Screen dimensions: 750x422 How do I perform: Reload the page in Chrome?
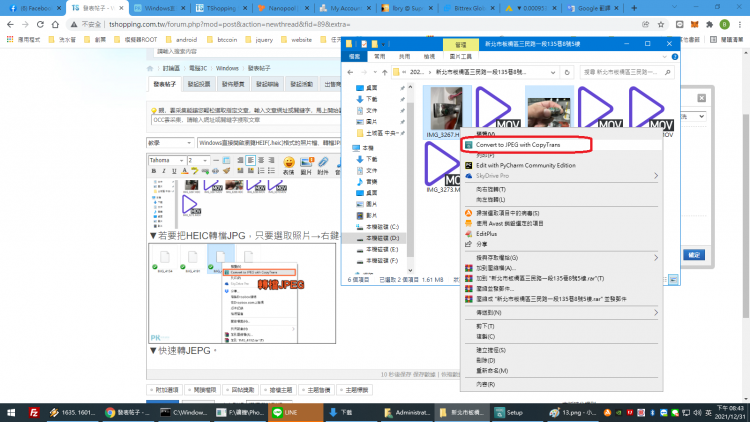pos(40,24)
